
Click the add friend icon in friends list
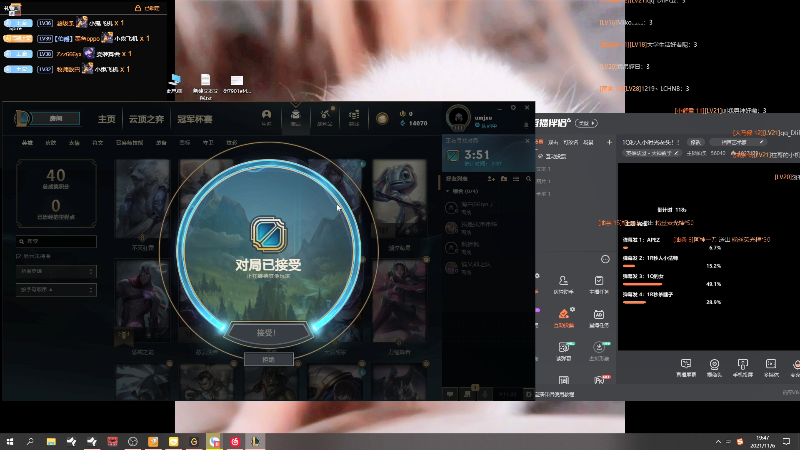pyautogui.click(x=491, y=179)
